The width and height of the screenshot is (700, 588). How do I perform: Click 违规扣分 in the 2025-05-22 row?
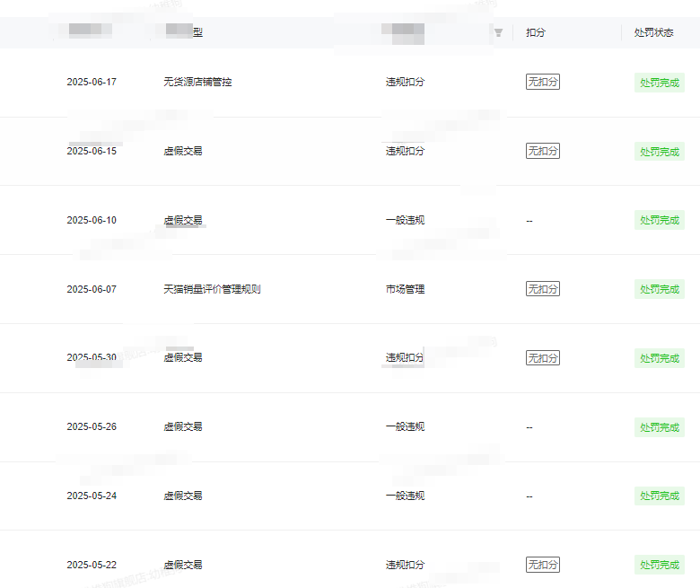[405, 566]
